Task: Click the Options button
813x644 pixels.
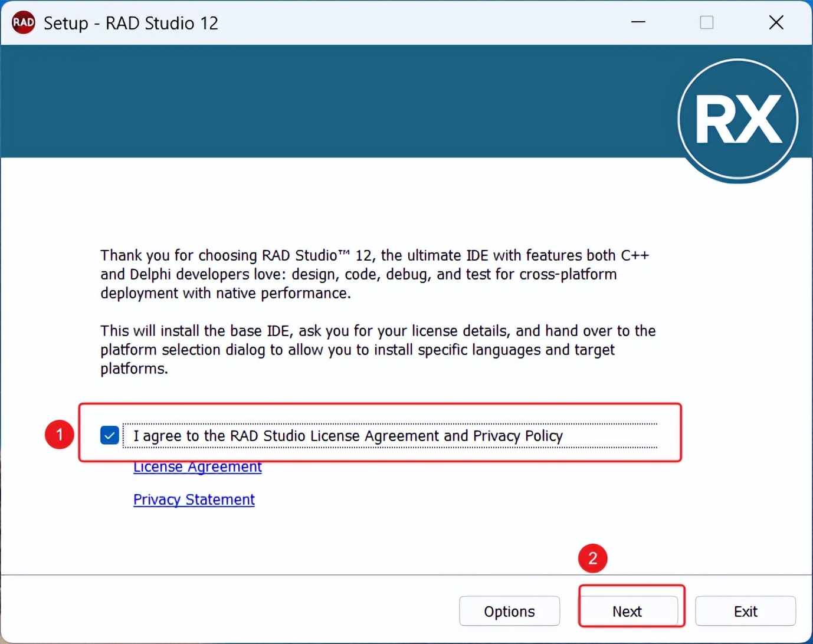Action: (x=510, y=612)
